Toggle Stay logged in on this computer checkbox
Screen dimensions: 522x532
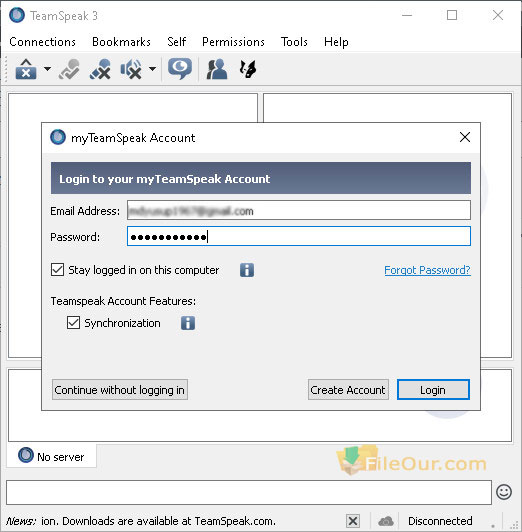(57, 270)
